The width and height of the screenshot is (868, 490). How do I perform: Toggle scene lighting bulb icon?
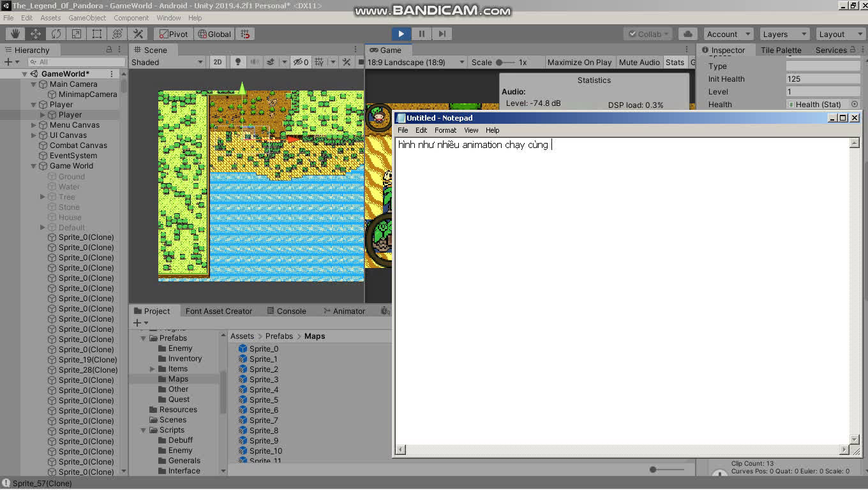pyautogui.click(x=238, y=62)
